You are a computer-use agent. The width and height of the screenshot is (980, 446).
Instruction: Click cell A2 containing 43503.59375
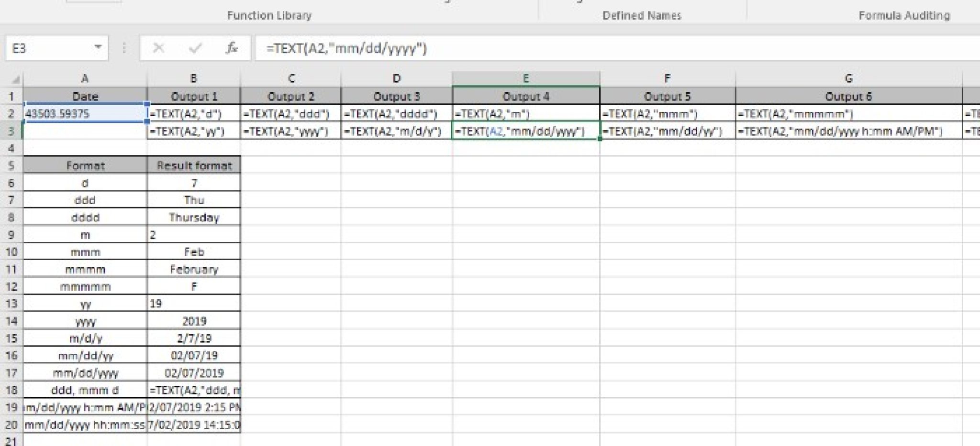point(85,114)
